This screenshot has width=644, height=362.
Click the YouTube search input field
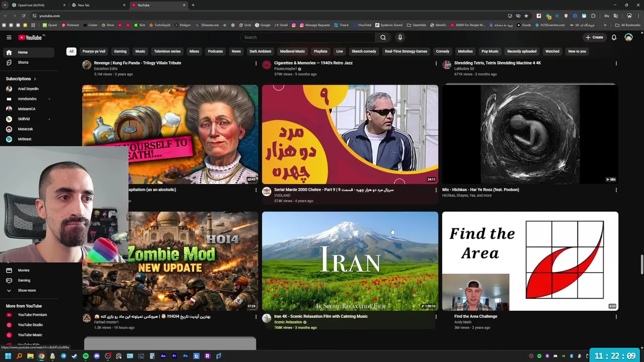[308, 37]
